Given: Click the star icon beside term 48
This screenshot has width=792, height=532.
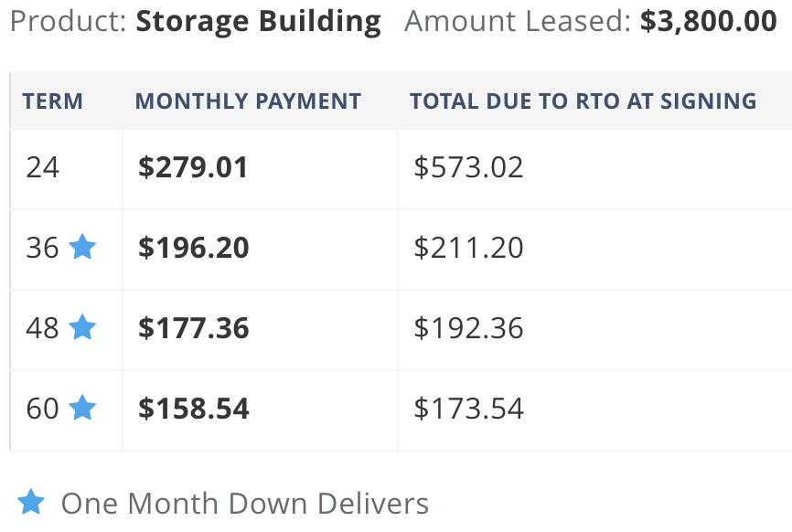Looking at the screenshot, I should pos(82,327).
